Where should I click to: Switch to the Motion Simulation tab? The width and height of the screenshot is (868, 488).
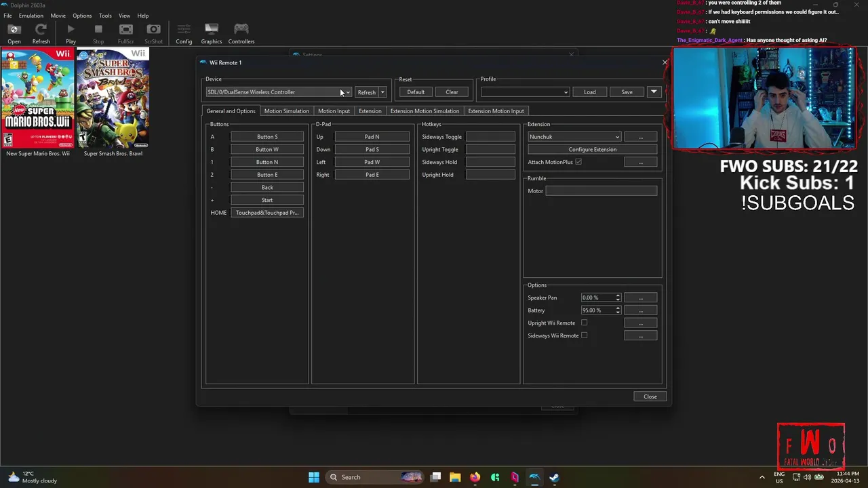(286, 111)
